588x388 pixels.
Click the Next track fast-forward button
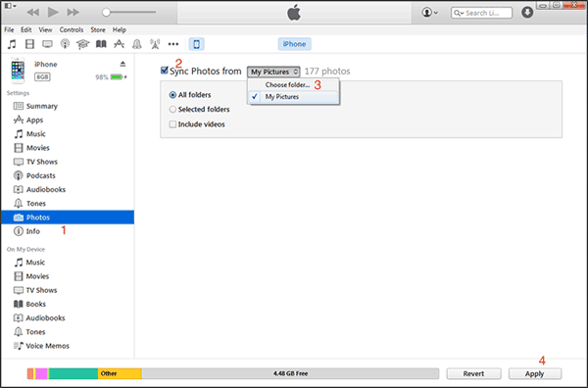(x=73, y=13)
